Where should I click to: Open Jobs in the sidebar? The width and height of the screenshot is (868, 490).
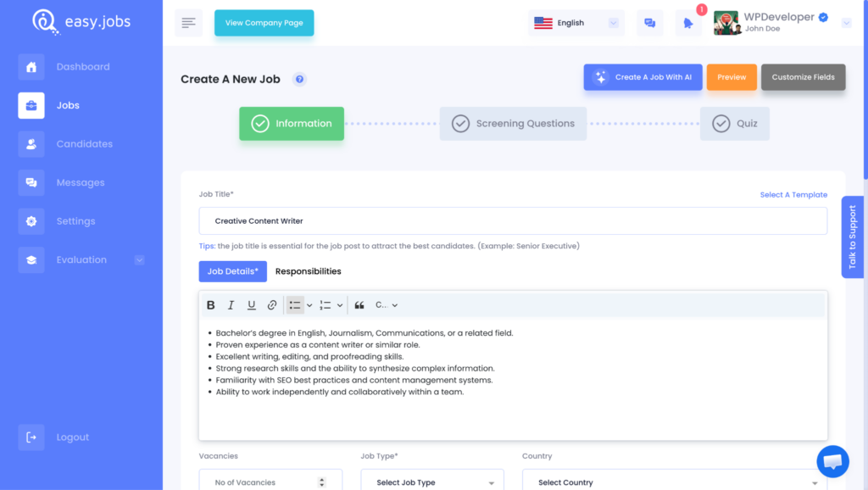click(68, 105)
